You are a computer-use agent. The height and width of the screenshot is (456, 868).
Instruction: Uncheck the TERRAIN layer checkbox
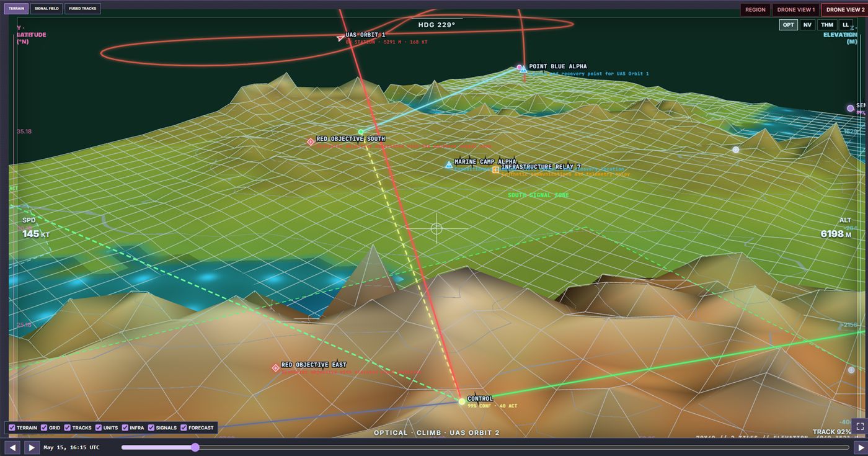coord(12,427)
